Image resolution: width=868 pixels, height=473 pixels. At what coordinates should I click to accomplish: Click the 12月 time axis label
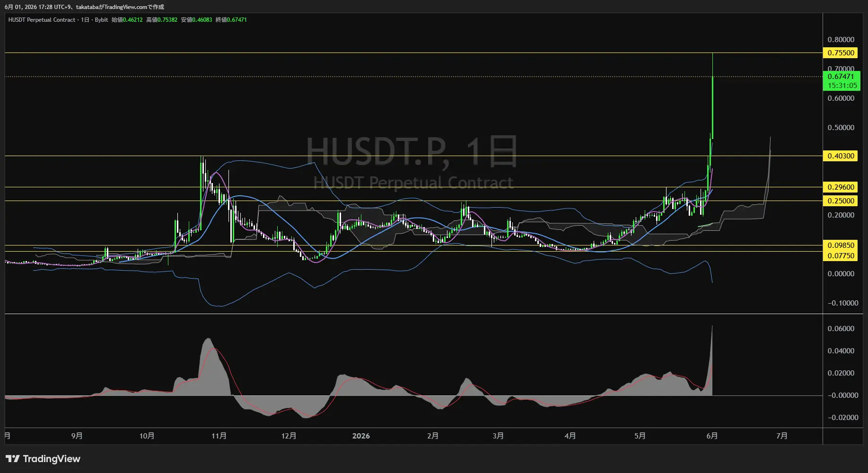[289, 436]
